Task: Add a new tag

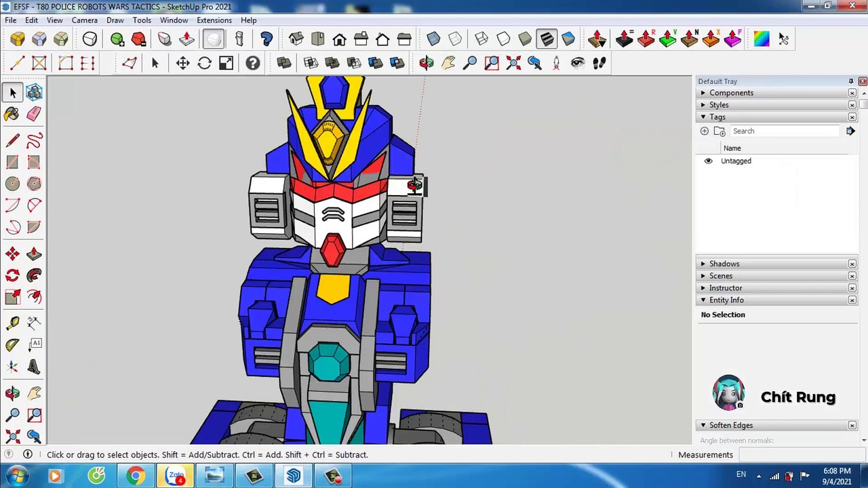Action: pyautogui.click(x=705, y=131)
